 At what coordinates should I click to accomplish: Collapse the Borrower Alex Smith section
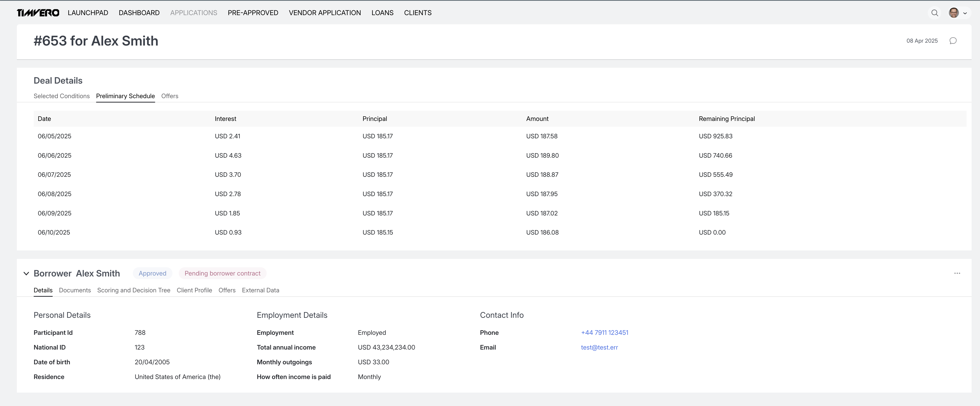click(x=26, y=273)
